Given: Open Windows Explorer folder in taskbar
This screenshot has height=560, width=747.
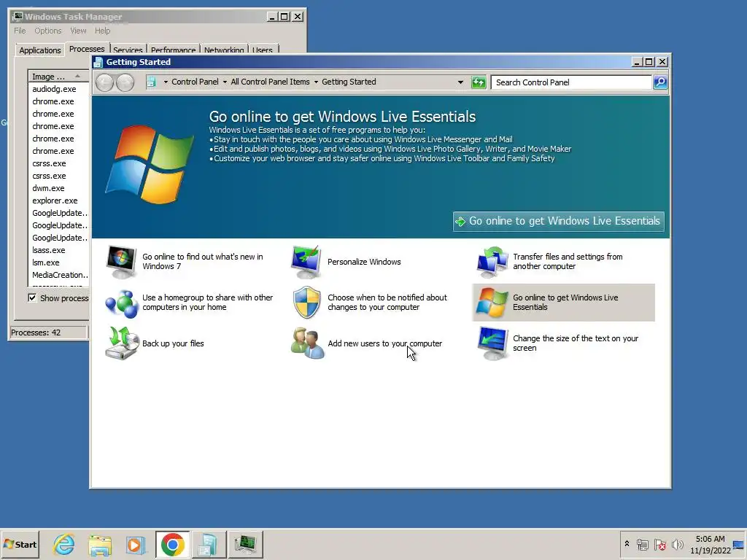Looking at the screenshot, I should click(x=100, y=545).
